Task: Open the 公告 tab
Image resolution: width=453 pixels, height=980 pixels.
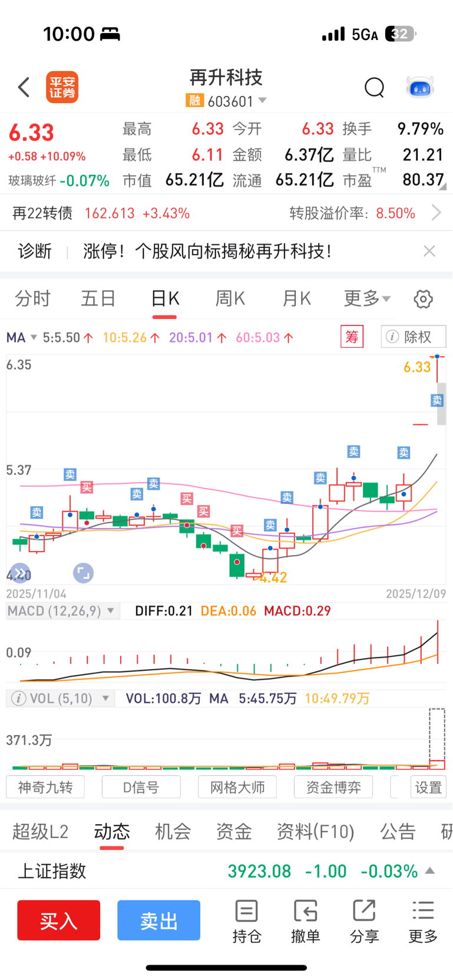Action: pos(398,832)
